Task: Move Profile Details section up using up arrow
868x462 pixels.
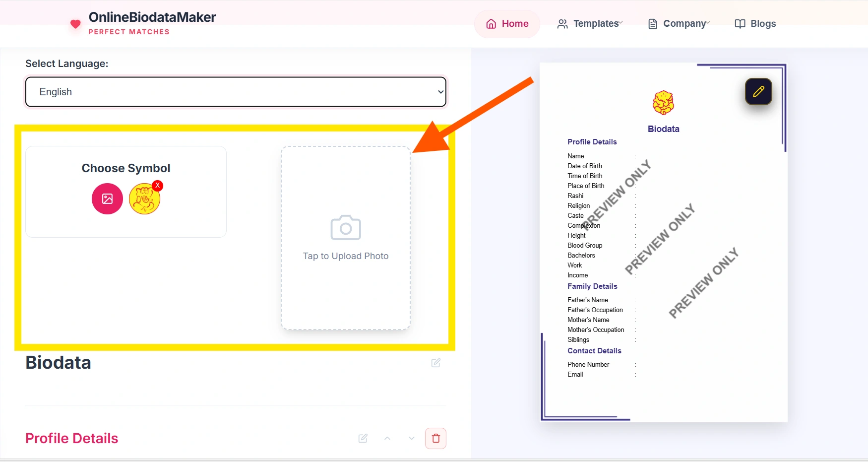Action: coord(387,438)
